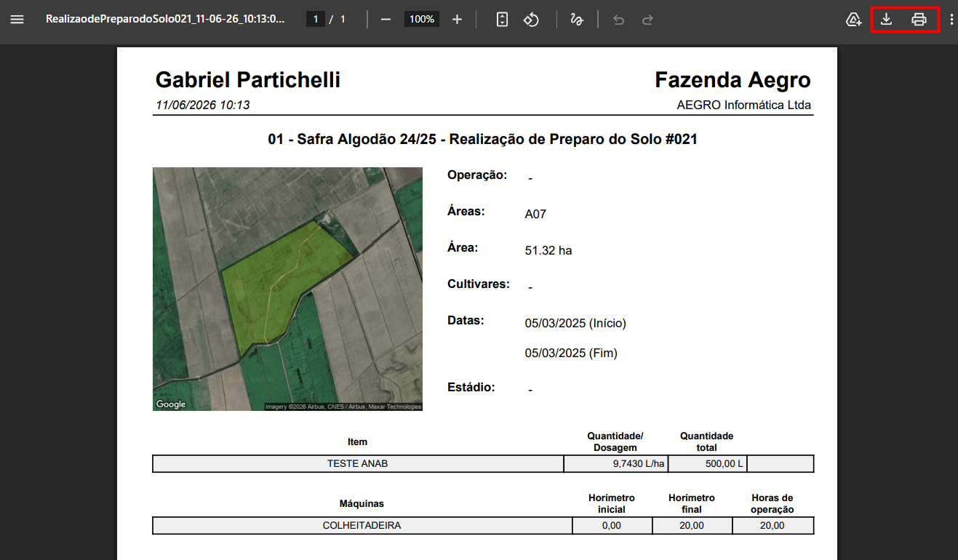Select the COLHEITADEIRA machine row
This screenshot has height=560, width=958.
click(483, 526)
